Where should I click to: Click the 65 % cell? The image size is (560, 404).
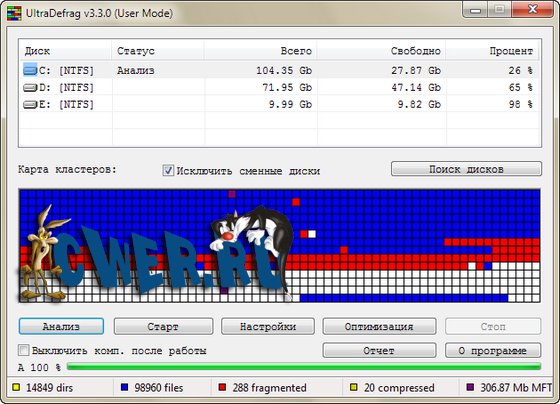click(521, 87)
